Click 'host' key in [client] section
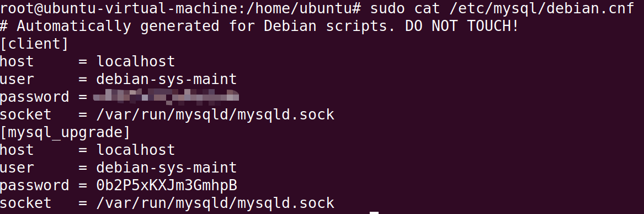Screen dimensions: 644x214 [17, 61]
